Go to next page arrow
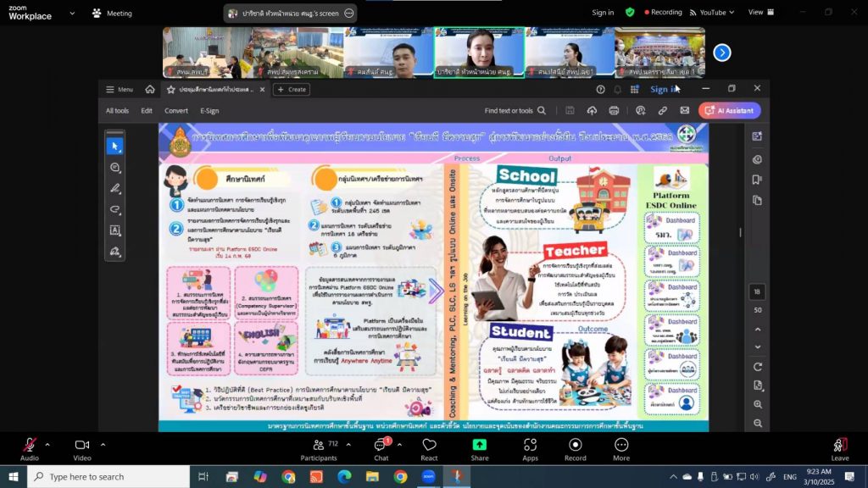 click(758, 347)
